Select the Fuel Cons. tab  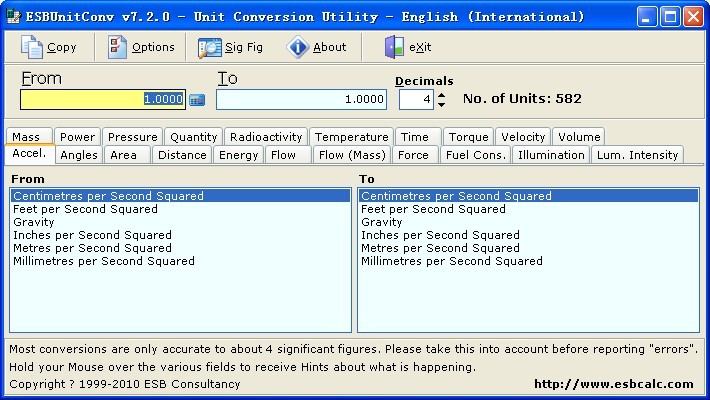pos(476,155)
